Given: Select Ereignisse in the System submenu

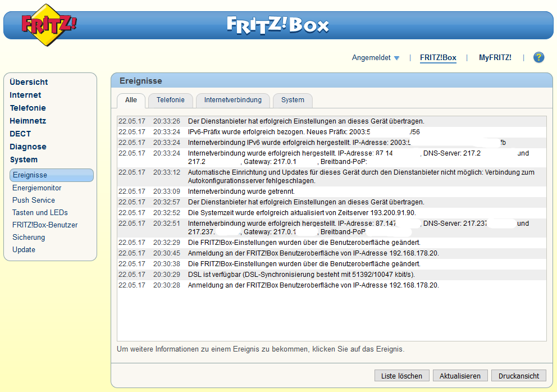Looking at the screenshot, I should tap(52, 175).
